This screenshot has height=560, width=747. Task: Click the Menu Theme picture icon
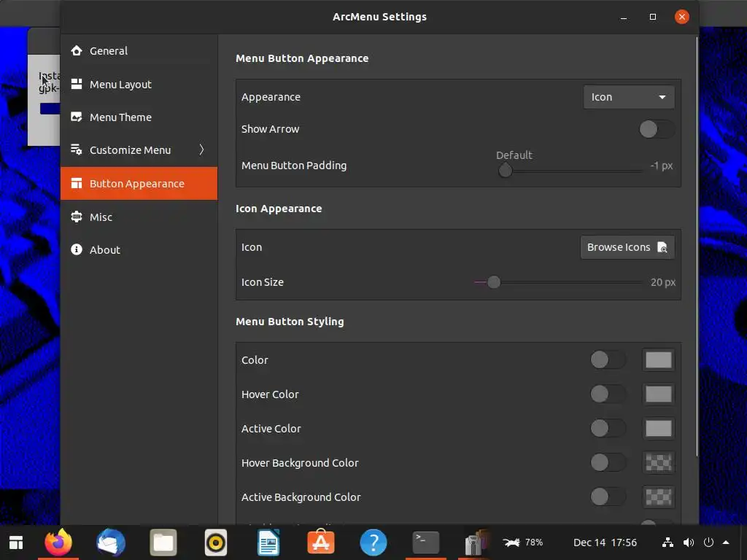[x=76, y=117]
